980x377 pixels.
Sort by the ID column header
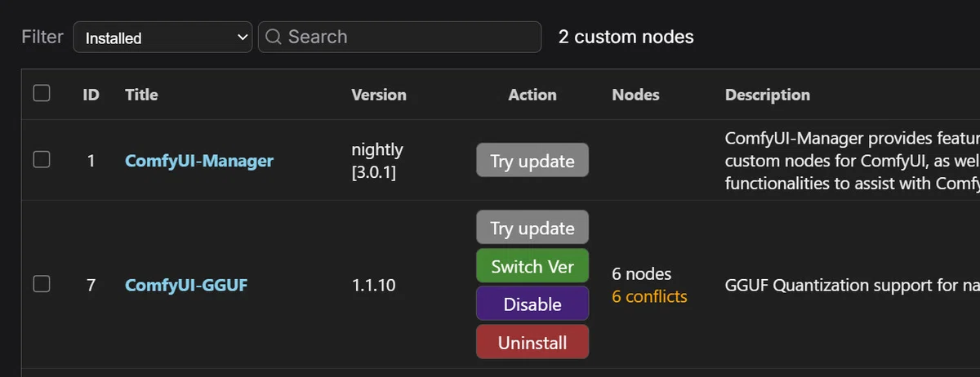click(x=91, y=95)
